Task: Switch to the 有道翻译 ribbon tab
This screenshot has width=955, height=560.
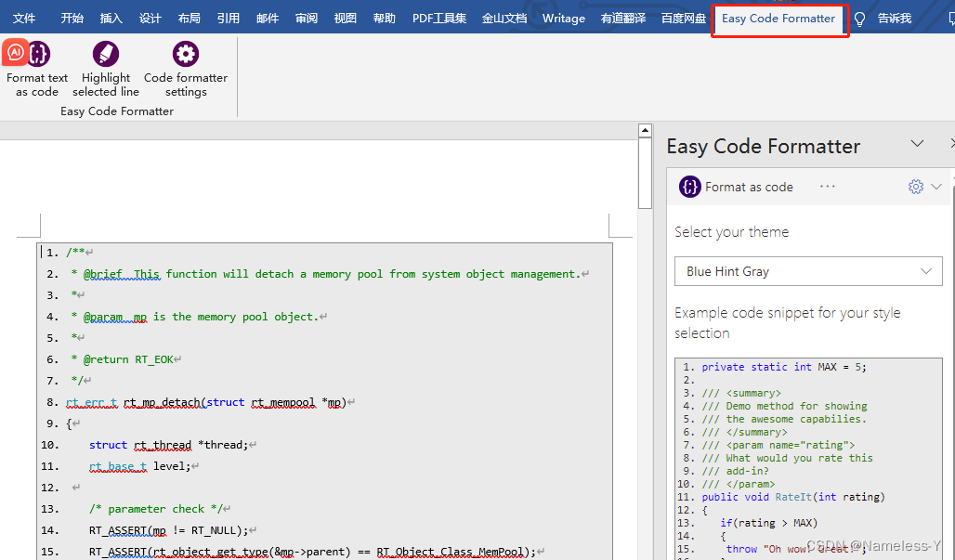Action: point(623,19)
